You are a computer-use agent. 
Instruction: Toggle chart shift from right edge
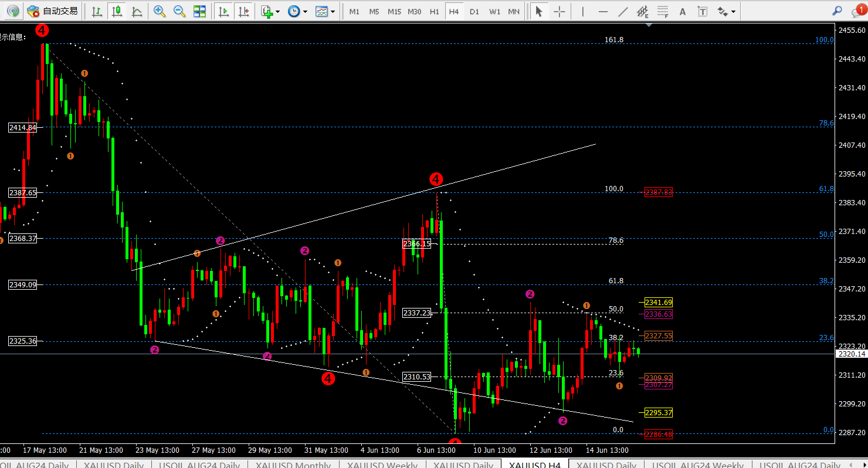pyautogui.click(x=243, y=11)
